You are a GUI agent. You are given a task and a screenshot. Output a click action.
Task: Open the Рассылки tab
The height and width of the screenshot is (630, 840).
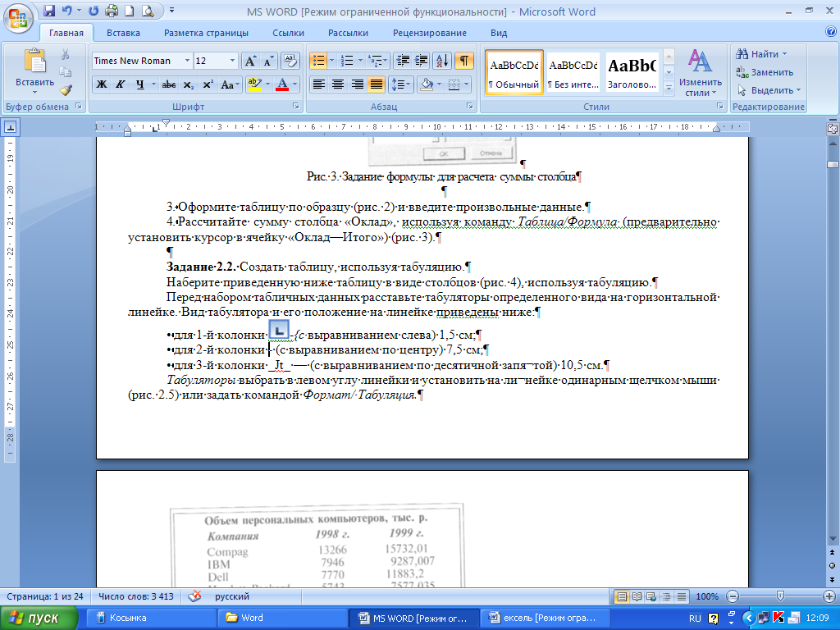tap(348, 33)
